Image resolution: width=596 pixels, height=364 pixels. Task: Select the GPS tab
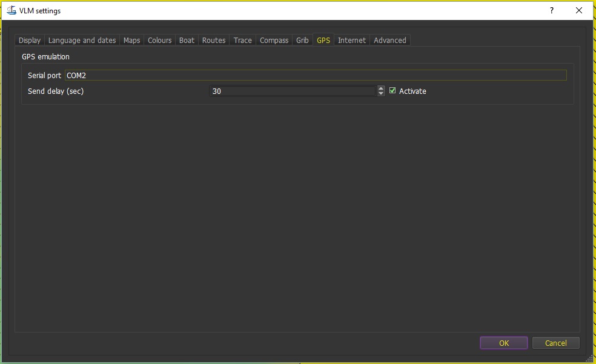pyautogui.click(x=323, y=40)
